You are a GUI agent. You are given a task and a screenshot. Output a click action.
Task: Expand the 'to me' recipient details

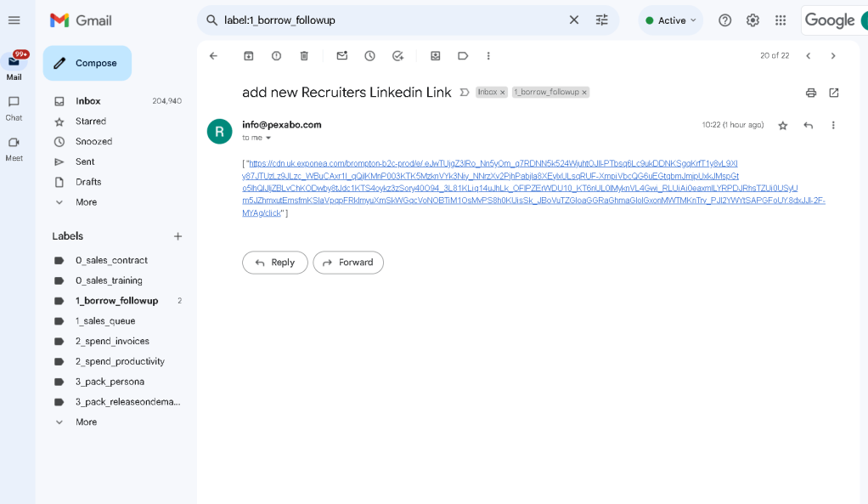point(268,138)
